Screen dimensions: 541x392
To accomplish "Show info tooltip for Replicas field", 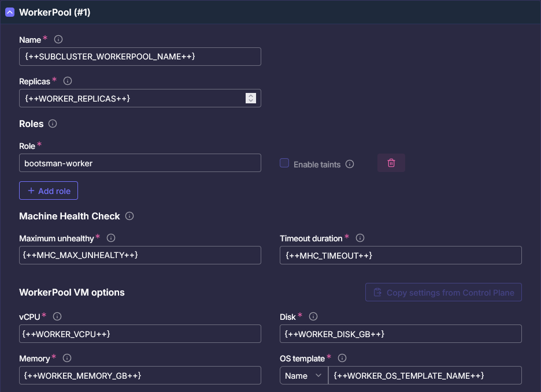I will click(68, 81).
